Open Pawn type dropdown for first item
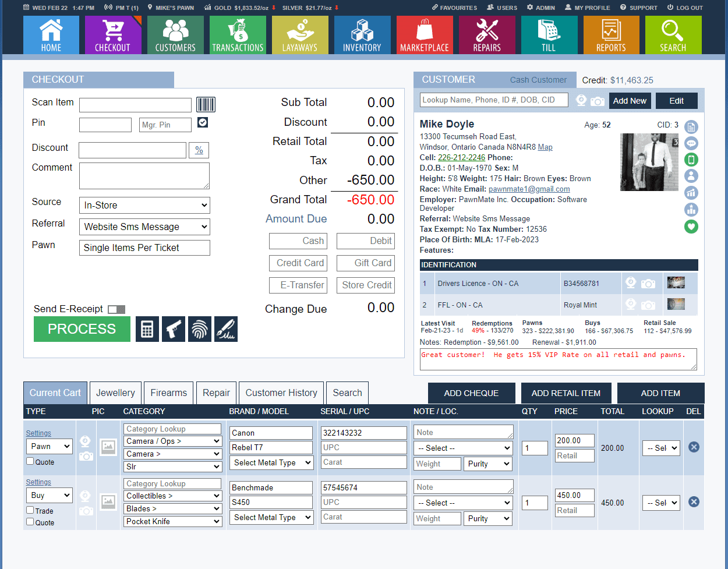Viewport: 728px width, 569px height. pyautogui.click(x=50, y=447)
